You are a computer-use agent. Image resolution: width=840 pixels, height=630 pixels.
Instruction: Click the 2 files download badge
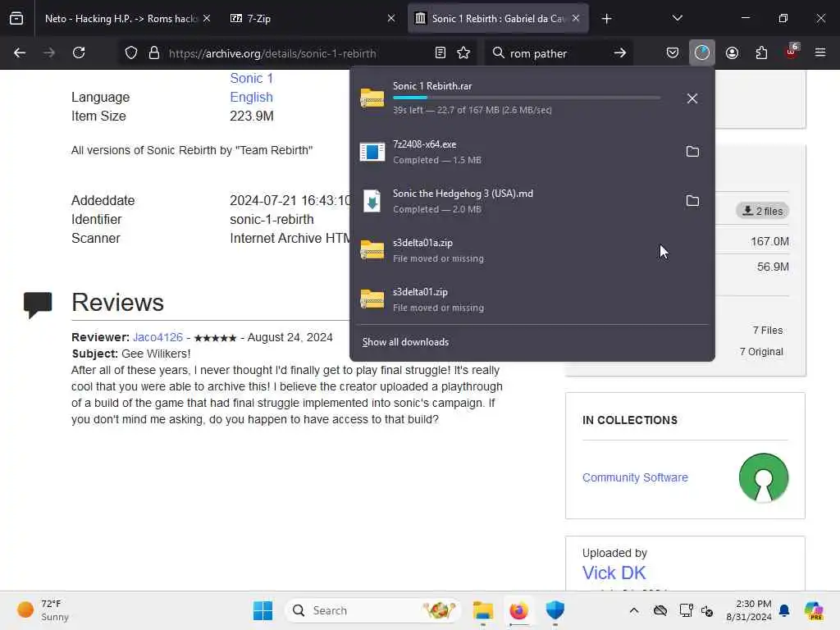click(x=762, y=211)
